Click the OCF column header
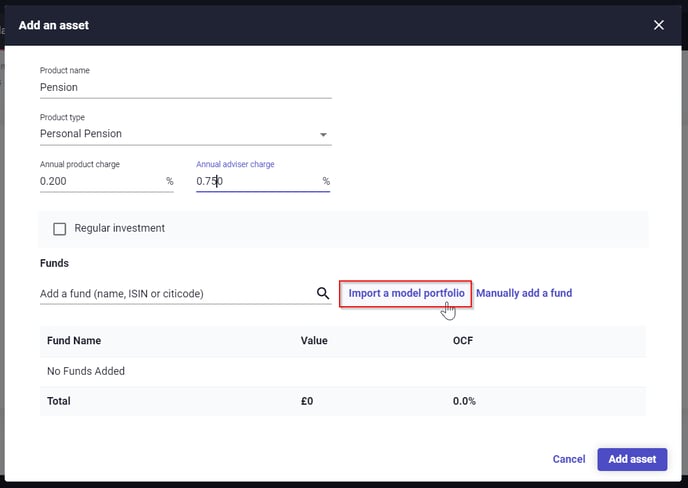 point(463,341)
